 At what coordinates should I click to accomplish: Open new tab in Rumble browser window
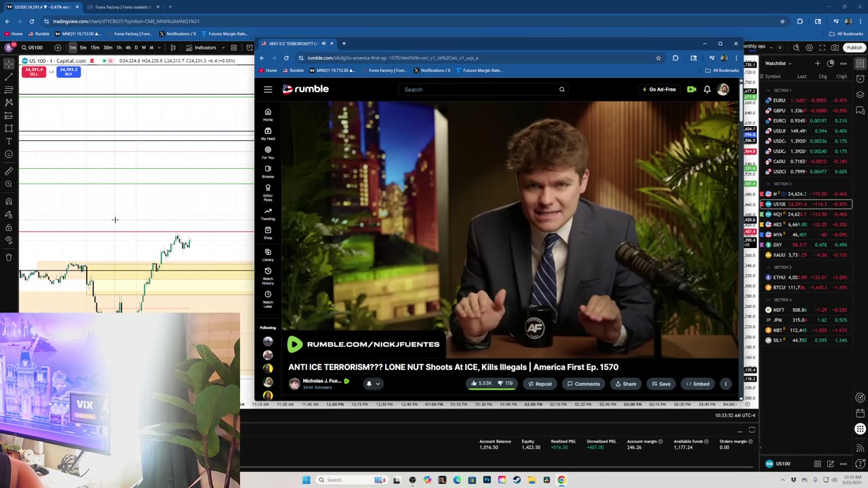click(x=344, y=43)
